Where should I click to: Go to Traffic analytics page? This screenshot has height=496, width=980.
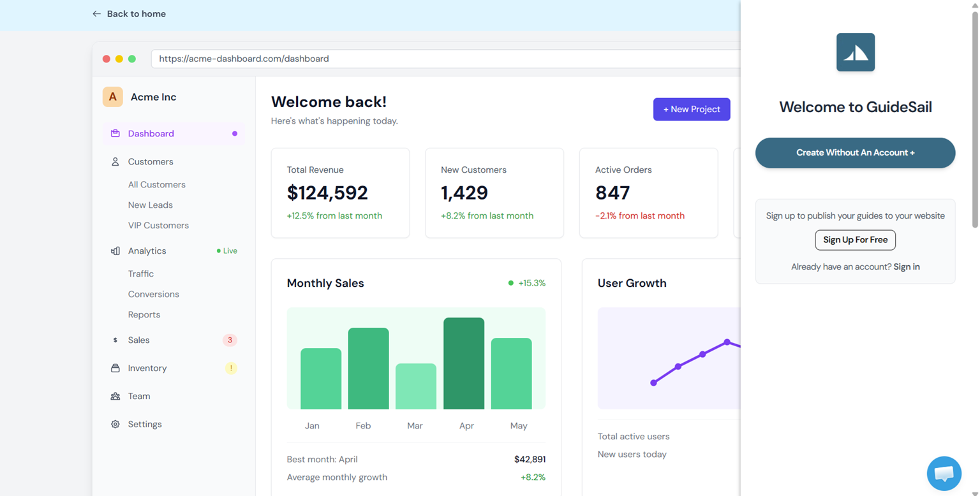pyautogui.click(x=140, y=274)
